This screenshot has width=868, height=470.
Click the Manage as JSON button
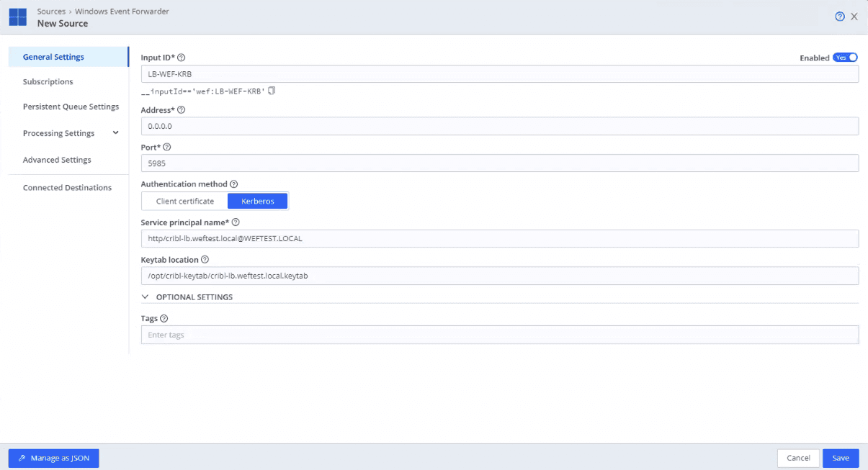tap(53, 458)
